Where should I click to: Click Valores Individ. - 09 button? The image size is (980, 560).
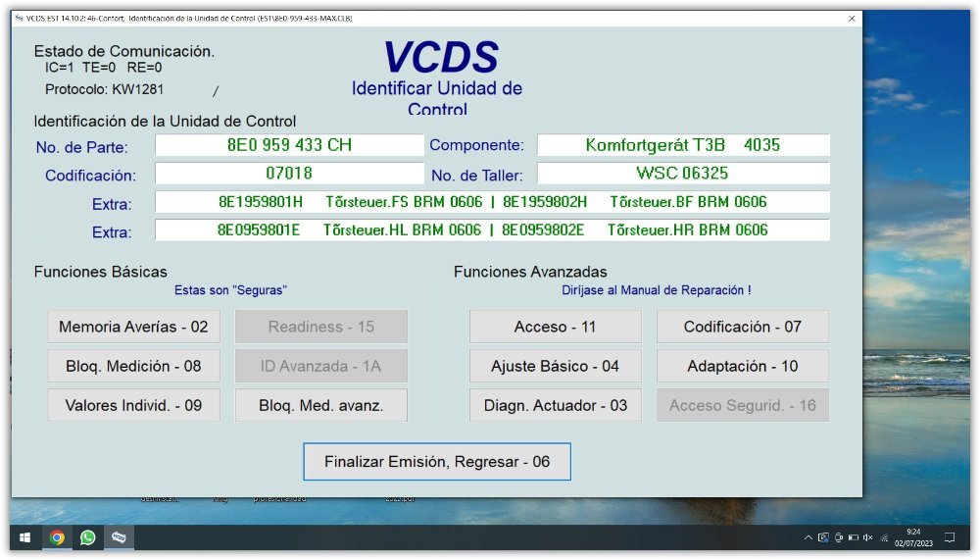[x=133, y=405]
